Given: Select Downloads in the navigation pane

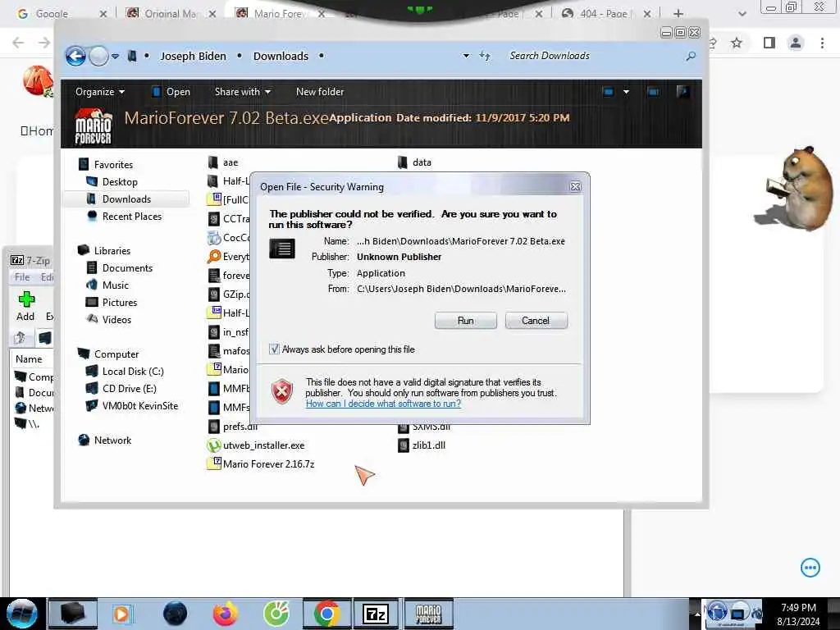Looking at the screenshot, I should pyautogui.click(x=126, y=199).
